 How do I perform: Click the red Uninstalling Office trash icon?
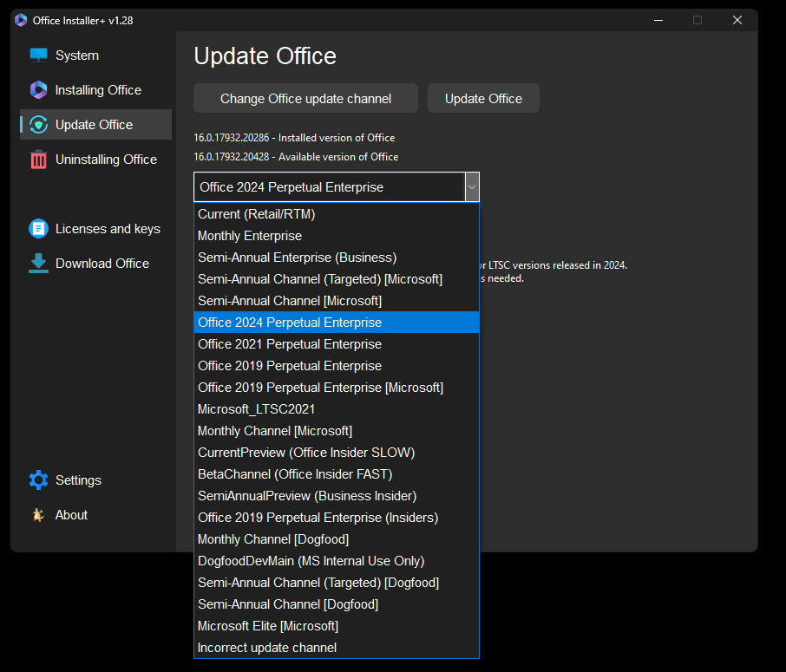click(x=38, y=160)
